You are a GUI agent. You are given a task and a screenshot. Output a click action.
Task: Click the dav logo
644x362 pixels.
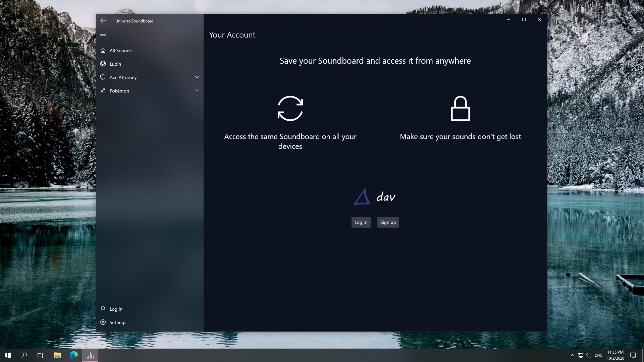[375, 197]
